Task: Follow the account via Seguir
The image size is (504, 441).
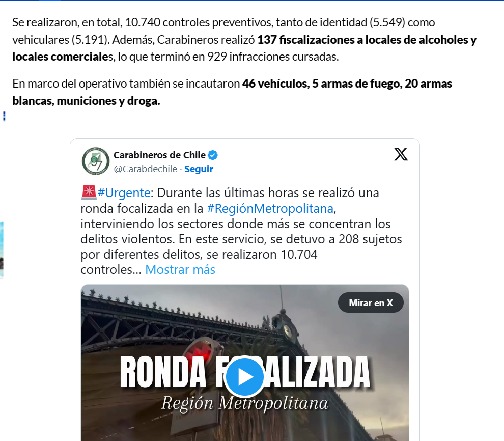Action: pos(199,169)
